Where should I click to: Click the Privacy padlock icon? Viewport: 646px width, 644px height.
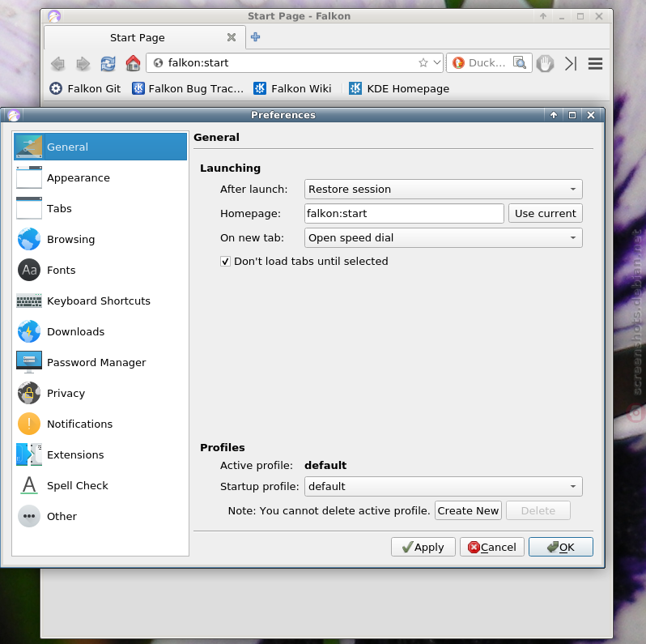(x=29, y=393)
